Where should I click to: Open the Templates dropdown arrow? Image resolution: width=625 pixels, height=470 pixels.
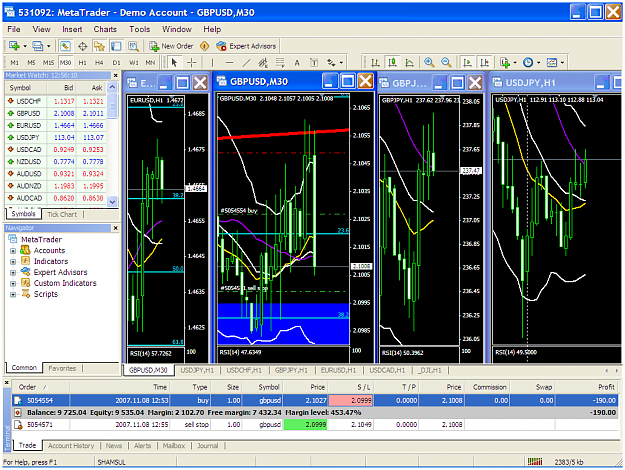pyautogui.click(x=562, y=63)
